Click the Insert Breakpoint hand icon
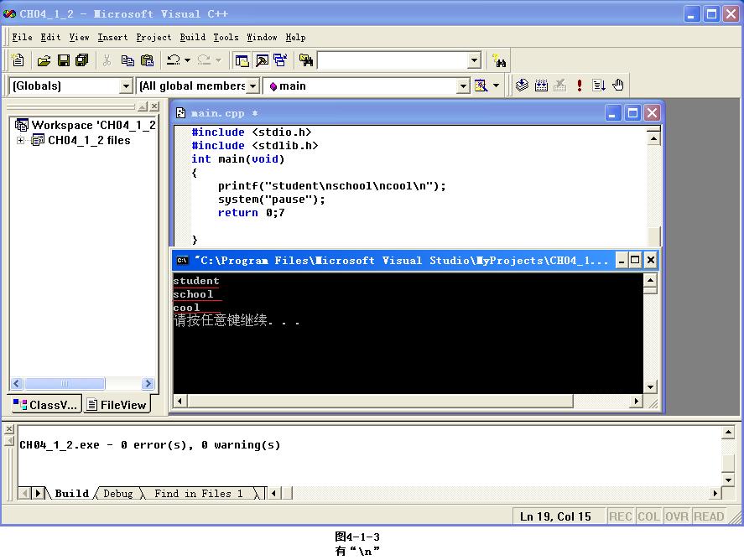 click(618, 86)
